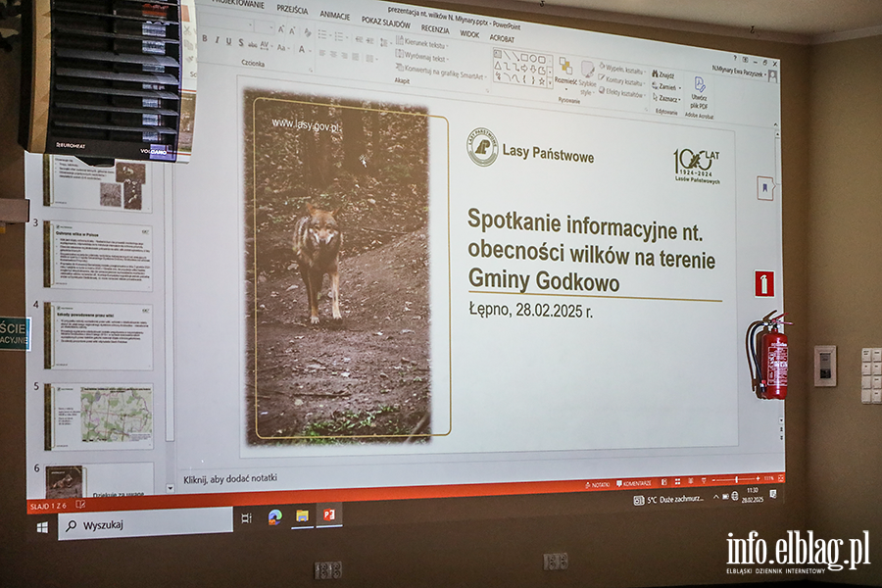882x588 pixels.
Task: Open Kierunek tekstu dropdown
Action: (421, 43)
